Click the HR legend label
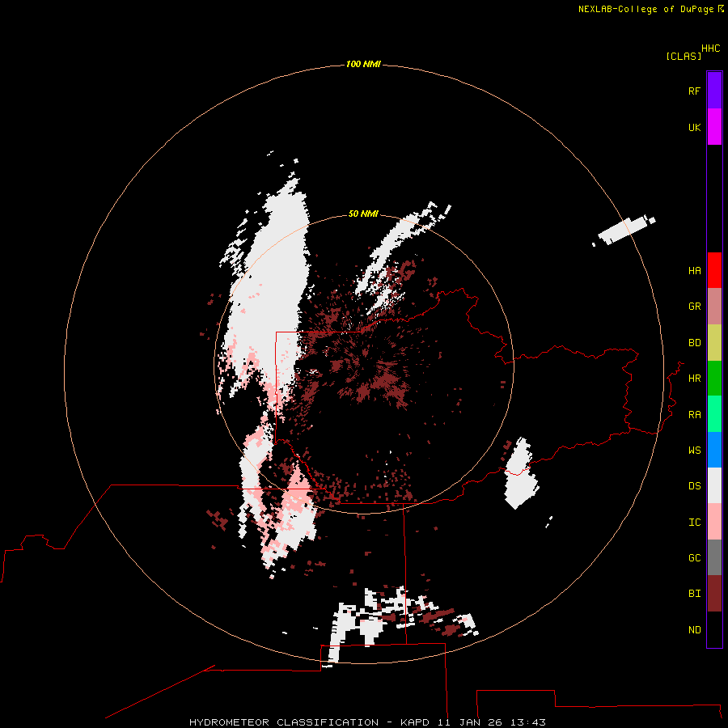Screen dimensions: 728x728 695,379
